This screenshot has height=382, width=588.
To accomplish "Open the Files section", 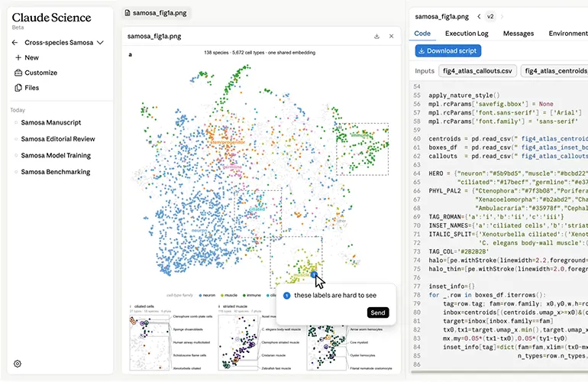I will (27, 87).
